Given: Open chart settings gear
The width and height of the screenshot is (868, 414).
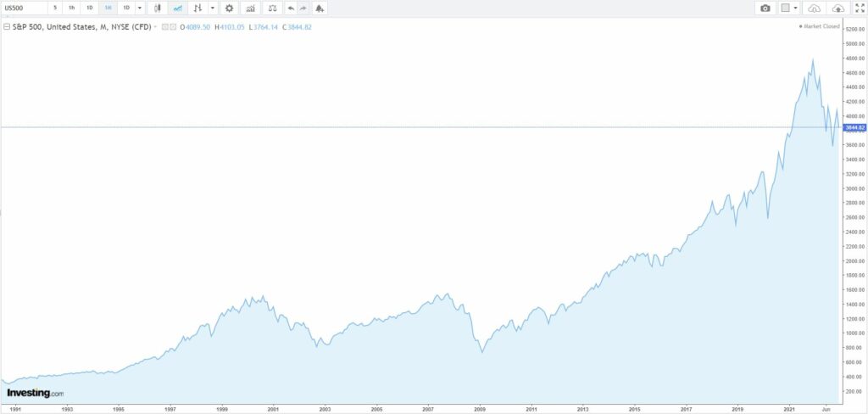Looking at the screenshot, I should (x=229, y=8).
